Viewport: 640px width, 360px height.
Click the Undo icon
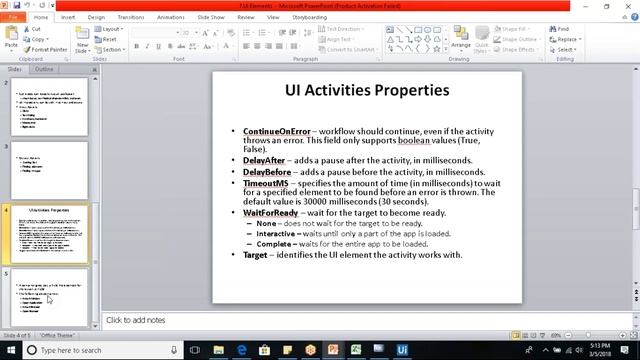click(x=27, y=5)
